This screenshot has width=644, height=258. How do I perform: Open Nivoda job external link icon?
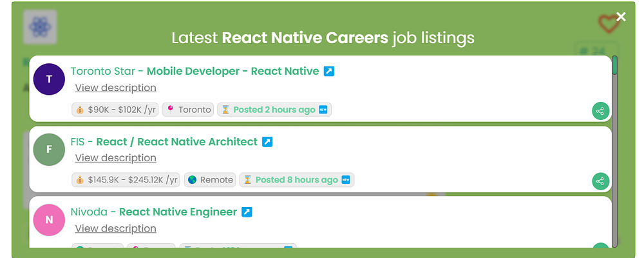coord(247,212)
